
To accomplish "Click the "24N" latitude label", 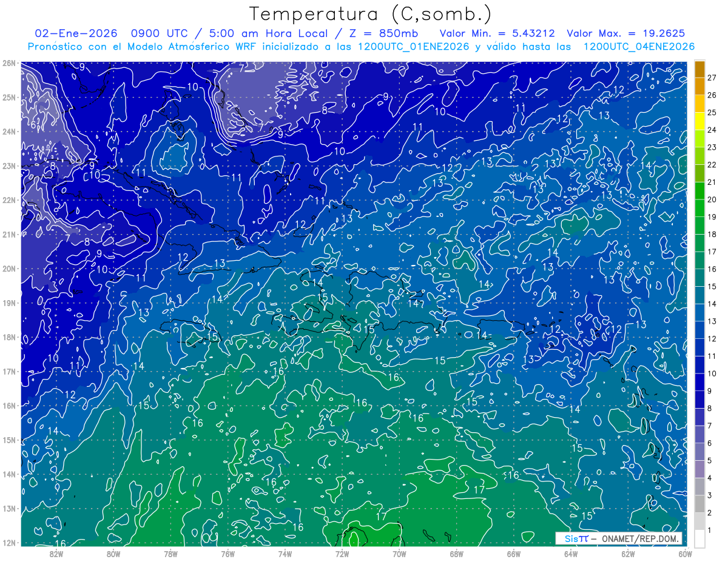I will pos(8,132).
